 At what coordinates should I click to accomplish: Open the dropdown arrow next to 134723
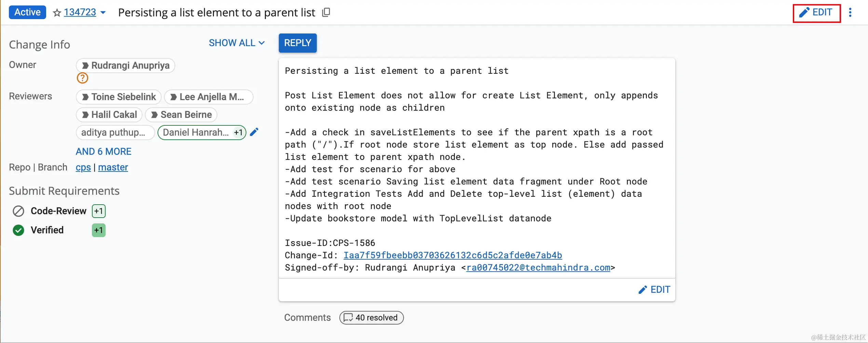pos(103,13)
